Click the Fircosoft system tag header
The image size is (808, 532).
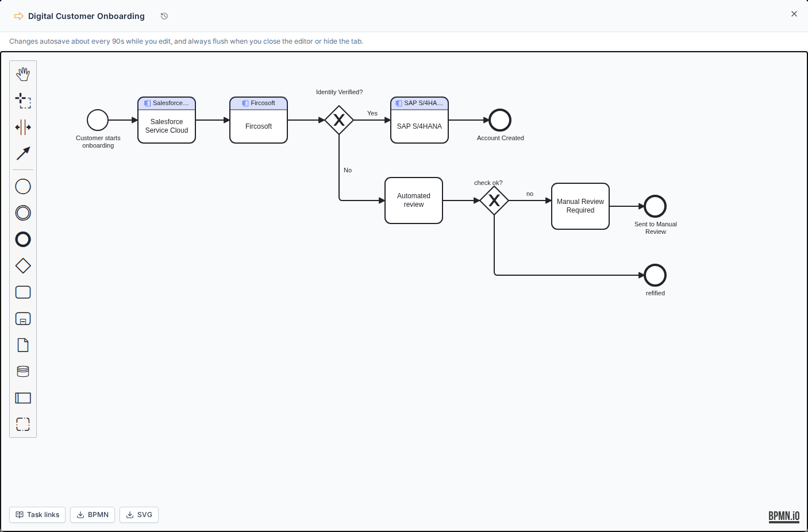point(259,103)
